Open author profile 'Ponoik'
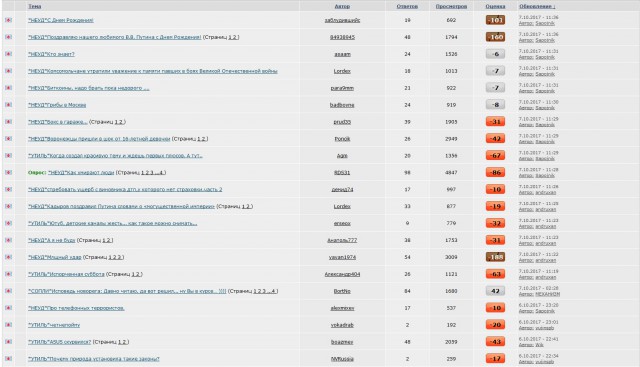The height and width of the screenshot is (367, 640). [x=342, y=139]
